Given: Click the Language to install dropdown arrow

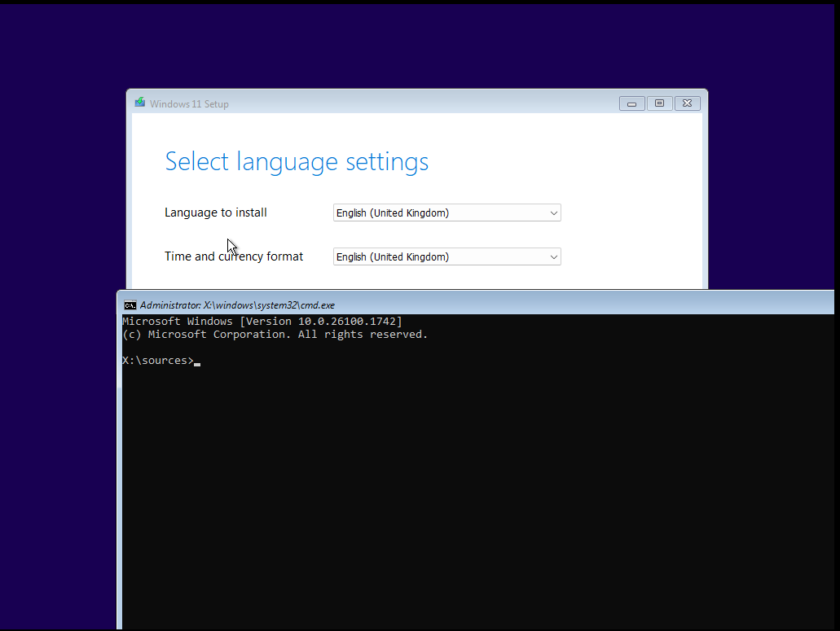Looking at the screenshot, I should coord(554,213).
